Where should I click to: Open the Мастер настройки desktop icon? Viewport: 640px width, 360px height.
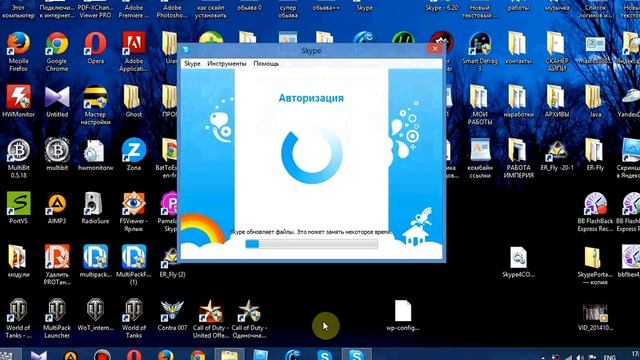96,105
